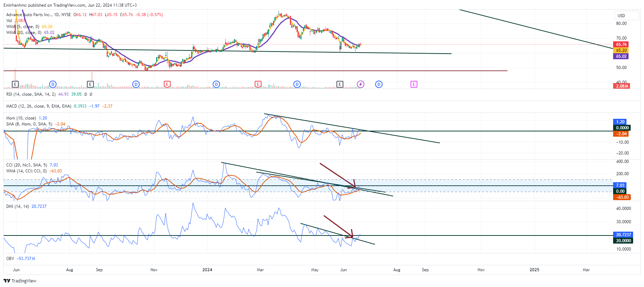Viewport: 644px width, 287px height.
Task: Click the blue 20.7237 DMI value label
Action: click(x=623, y=235)
